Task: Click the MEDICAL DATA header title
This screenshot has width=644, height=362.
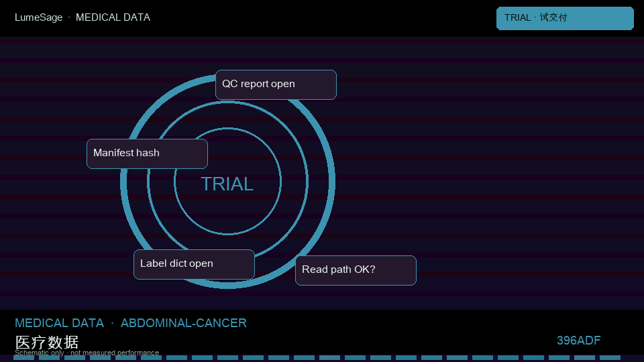Action: [113, 17]
